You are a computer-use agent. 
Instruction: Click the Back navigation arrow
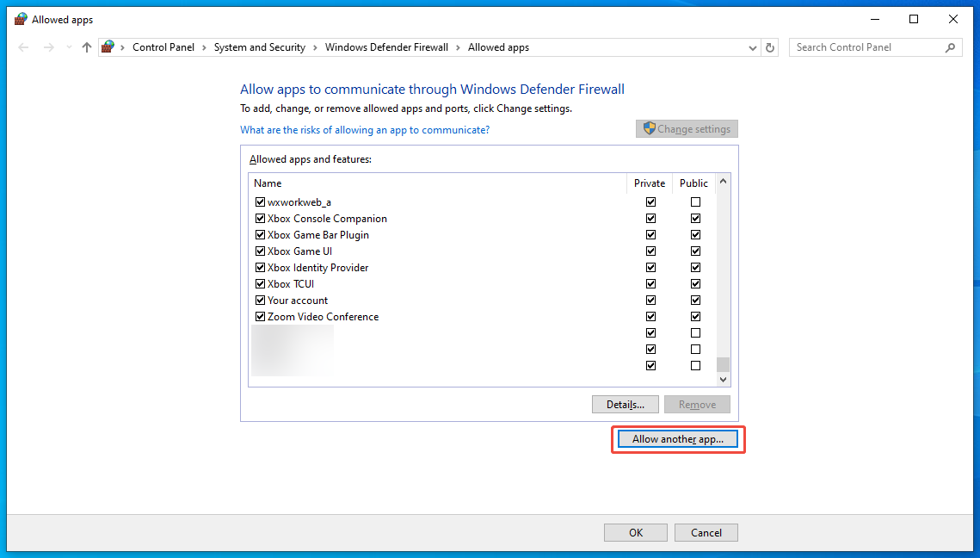tap(24, 47)
